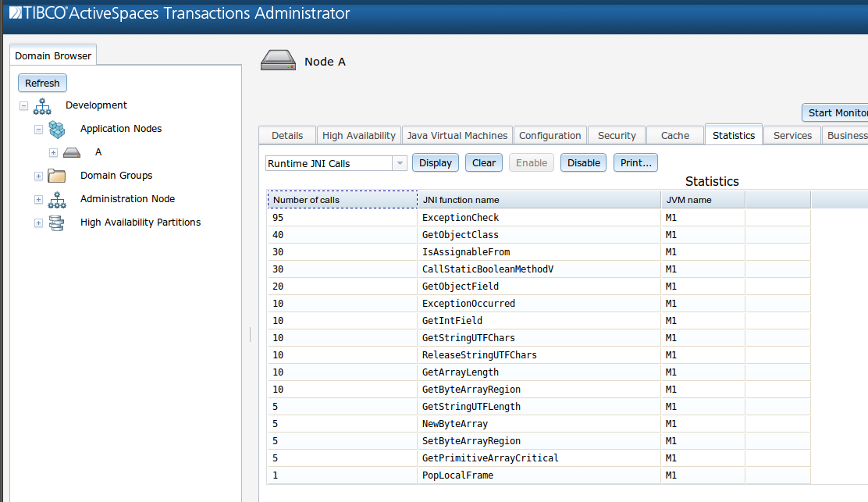Click the Refresh button
The height and width of the screenshot is (502, 868).
click(42, 83)
